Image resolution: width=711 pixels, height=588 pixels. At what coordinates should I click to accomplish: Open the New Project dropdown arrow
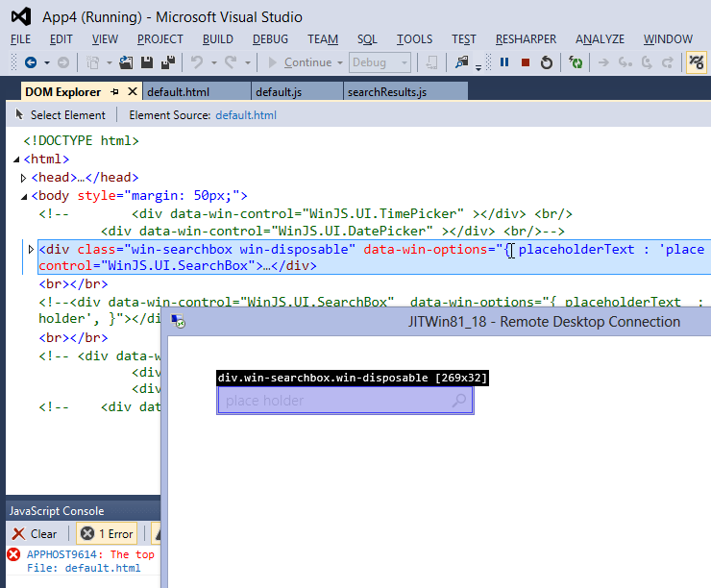110,62
